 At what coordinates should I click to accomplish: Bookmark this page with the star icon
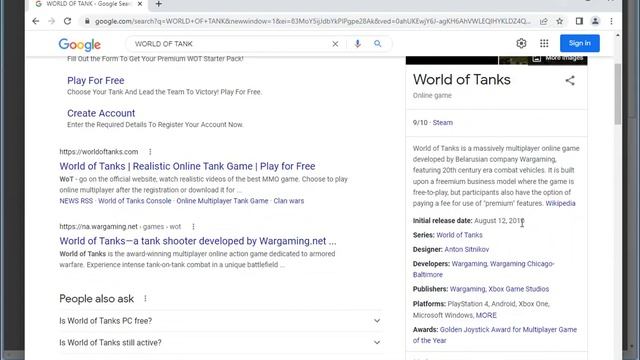coord(560,21)
